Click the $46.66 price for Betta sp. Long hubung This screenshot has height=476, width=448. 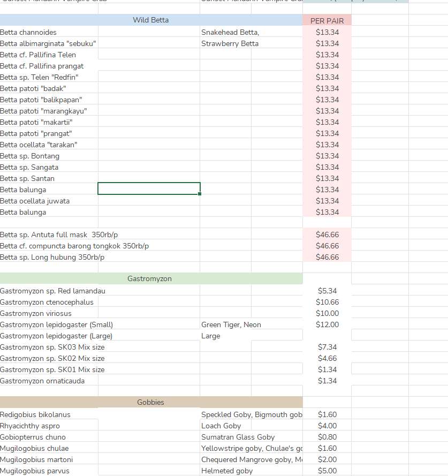point(327,257)
